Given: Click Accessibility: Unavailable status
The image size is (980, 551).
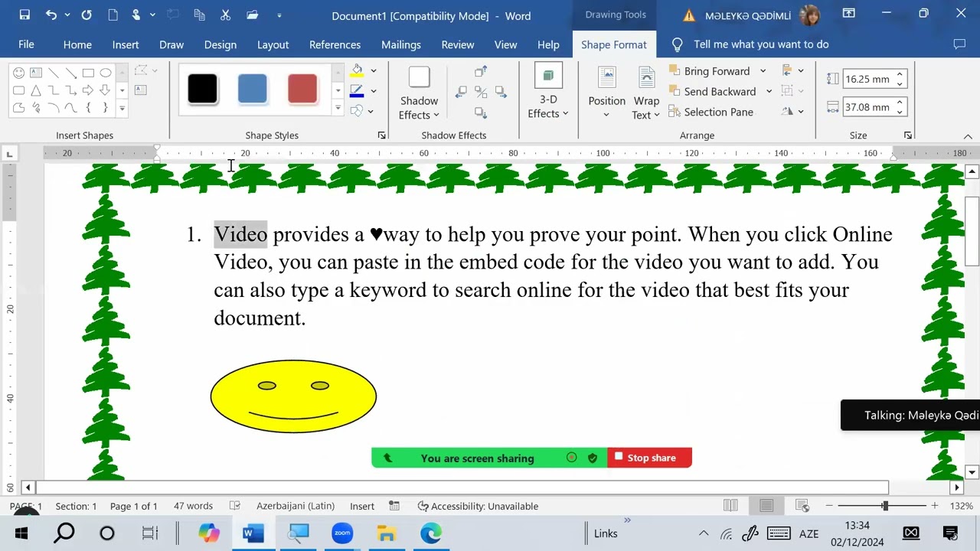Looking at the screenshot, I should (478, 506).
